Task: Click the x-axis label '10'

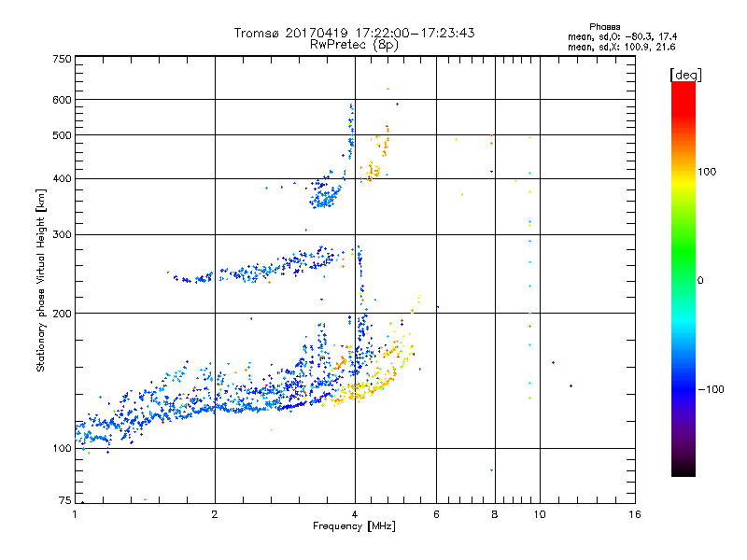Action: 540,514
